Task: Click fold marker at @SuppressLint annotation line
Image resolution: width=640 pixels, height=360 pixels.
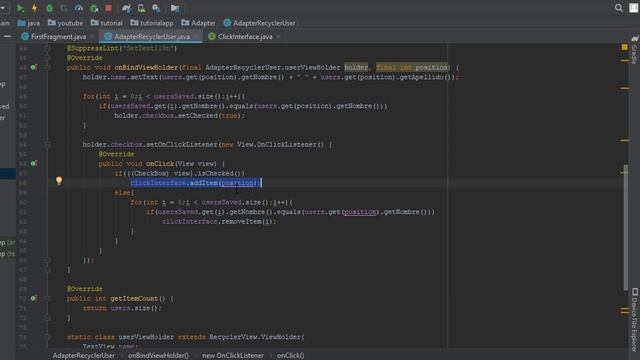Action: (x=47, y=48)
